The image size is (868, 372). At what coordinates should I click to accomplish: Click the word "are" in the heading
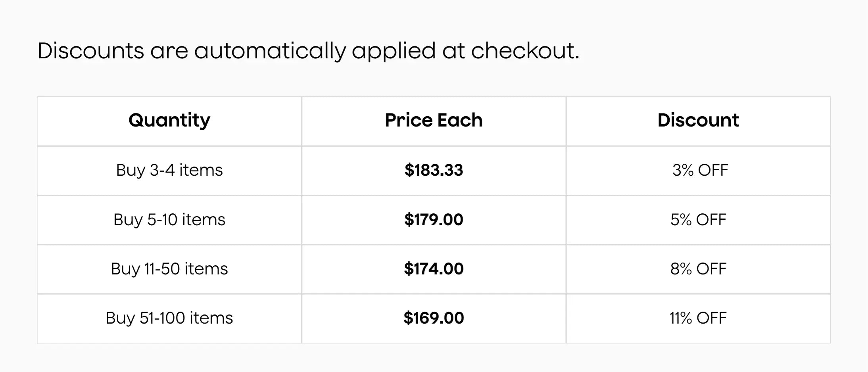(x=169, y=52)
